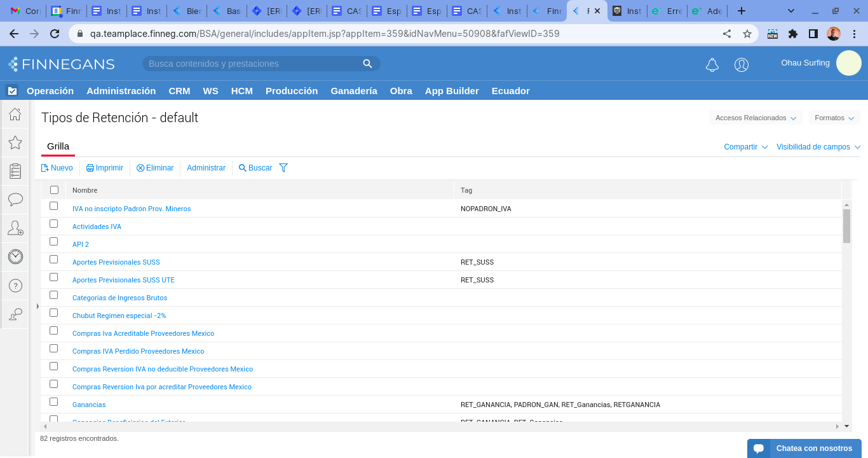Open the Aportes Previsionales SUSS UTE link
Viewport: 868px width, 458px height.
[123, 280]
